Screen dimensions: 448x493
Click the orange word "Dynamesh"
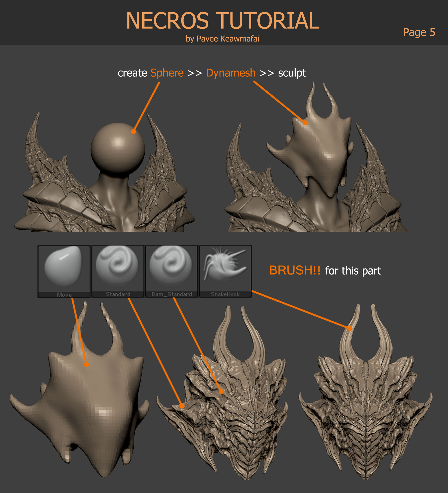coord(231,73)
